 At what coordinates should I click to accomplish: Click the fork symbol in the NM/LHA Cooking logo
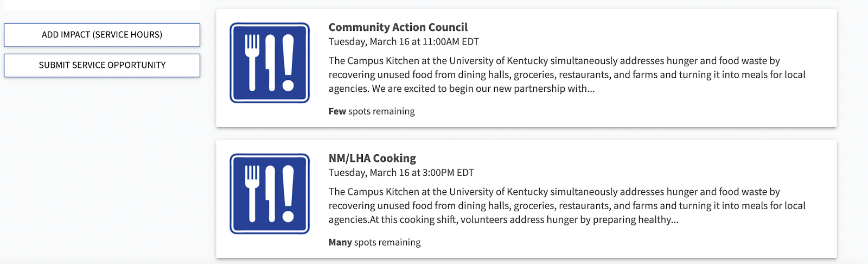(252, 194)
